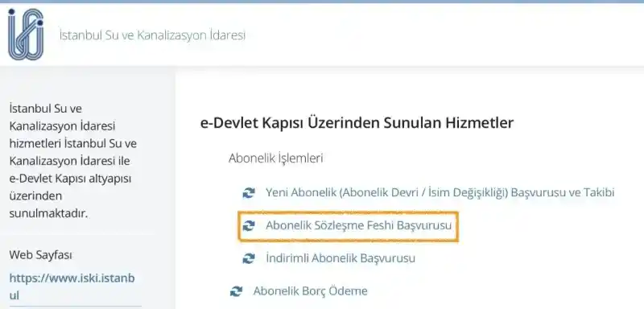Viewport: 644px width, 309px height.
Task: Click the Web Sayfası label in sidebar
Action: tap(41, 255)
